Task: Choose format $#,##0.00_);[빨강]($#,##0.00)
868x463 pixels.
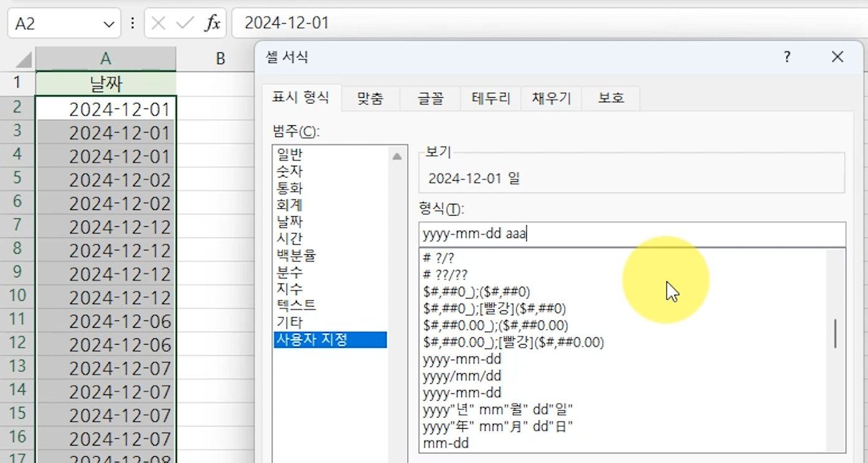Action: (x=623, y=342)
